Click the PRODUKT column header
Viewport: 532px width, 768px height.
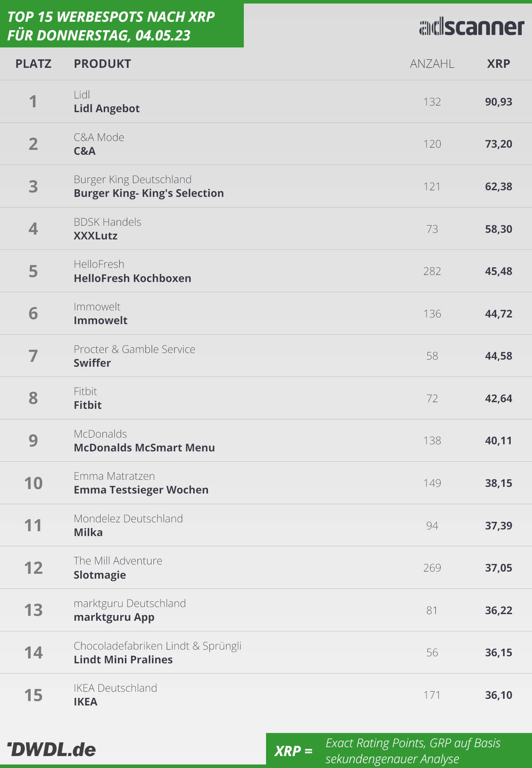click(102, 64)
